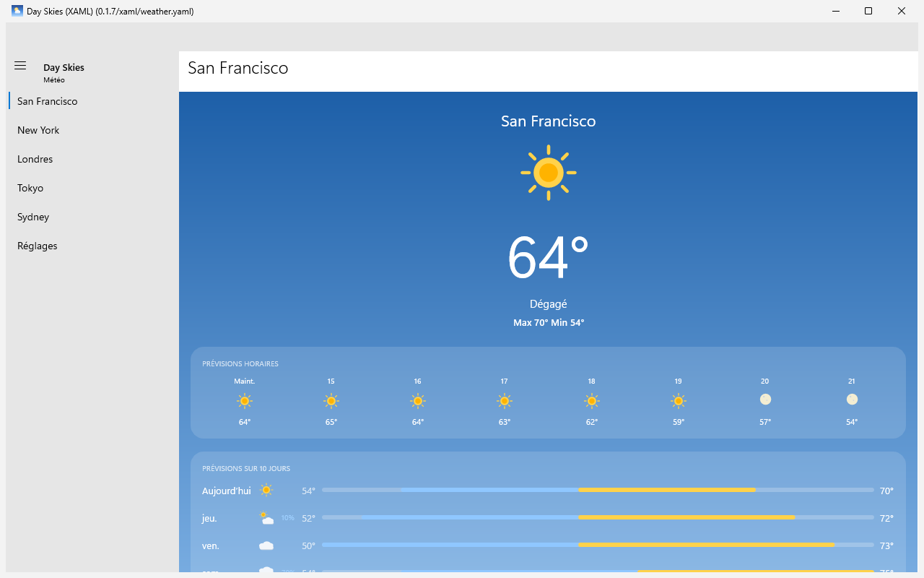The width and height of the screenshot is (924, 578).
Task: Click the Aujourd'hui temperature range bar
Action: coord(598,490)
